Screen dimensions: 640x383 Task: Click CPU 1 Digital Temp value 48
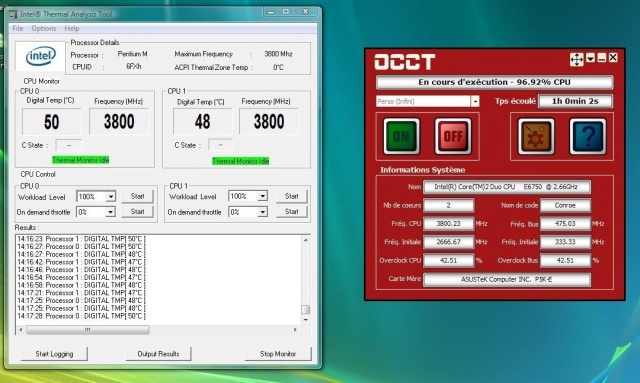(202, 121)
